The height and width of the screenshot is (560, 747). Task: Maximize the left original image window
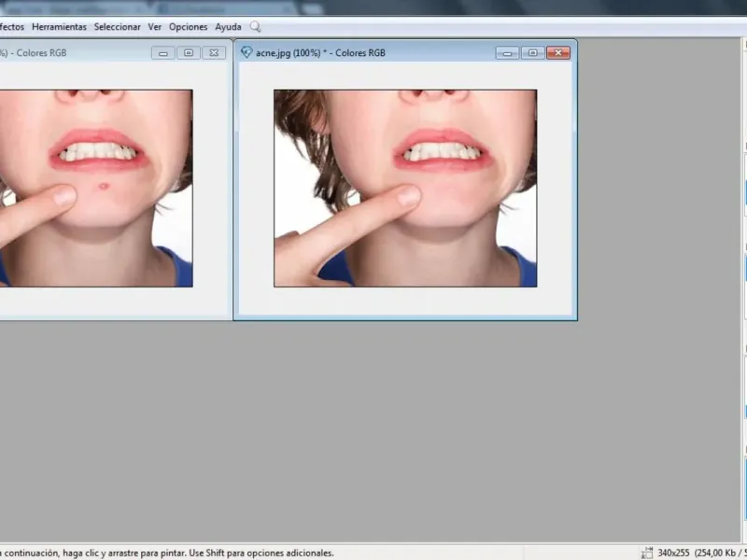point(188,53)
